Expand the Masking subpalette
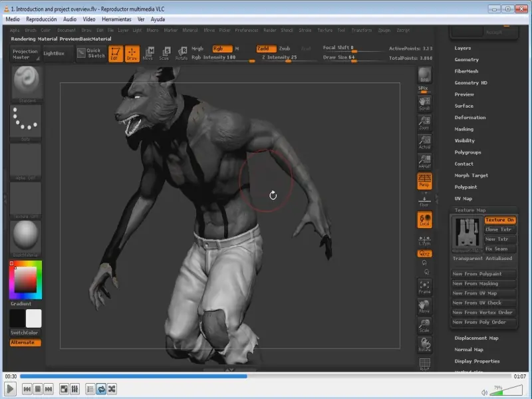 coord(464,129)
